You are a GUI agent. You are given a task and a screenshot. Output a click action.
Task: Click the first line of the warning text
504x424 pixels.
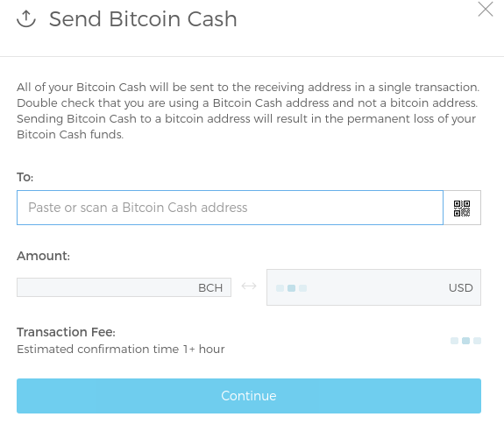click(x=248, y=88)
